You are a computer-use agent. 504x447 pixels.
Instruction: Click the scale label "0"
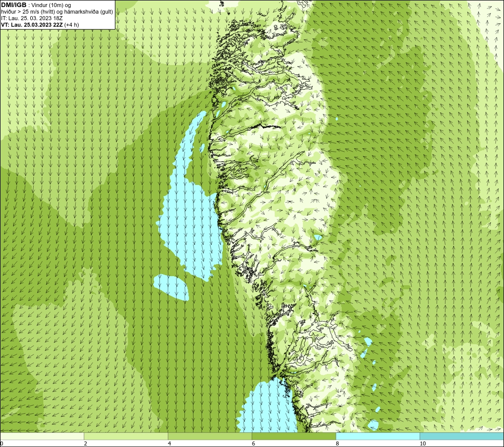click(x=2, y=443)
